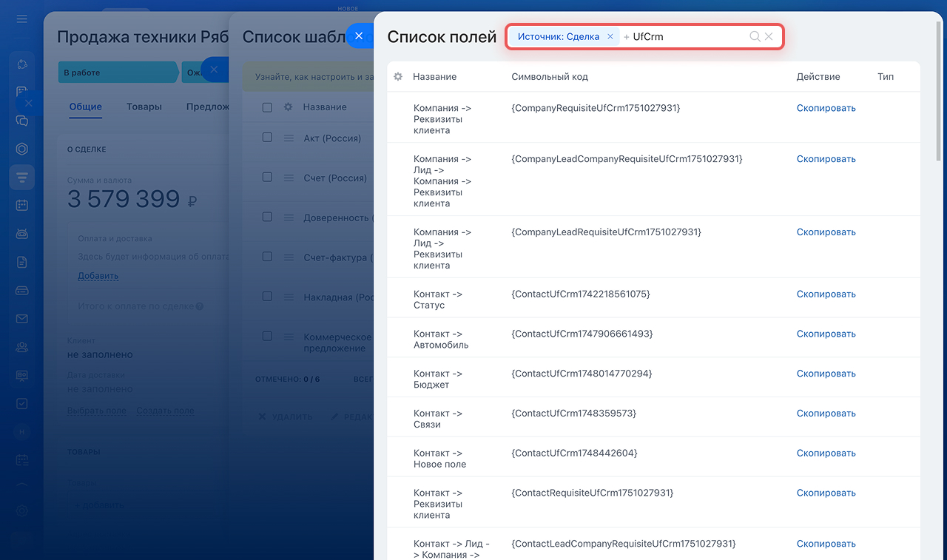The image size is (947, 560).
Task: Open the CRM funnel sidebar icon
Action: point(21,177)
